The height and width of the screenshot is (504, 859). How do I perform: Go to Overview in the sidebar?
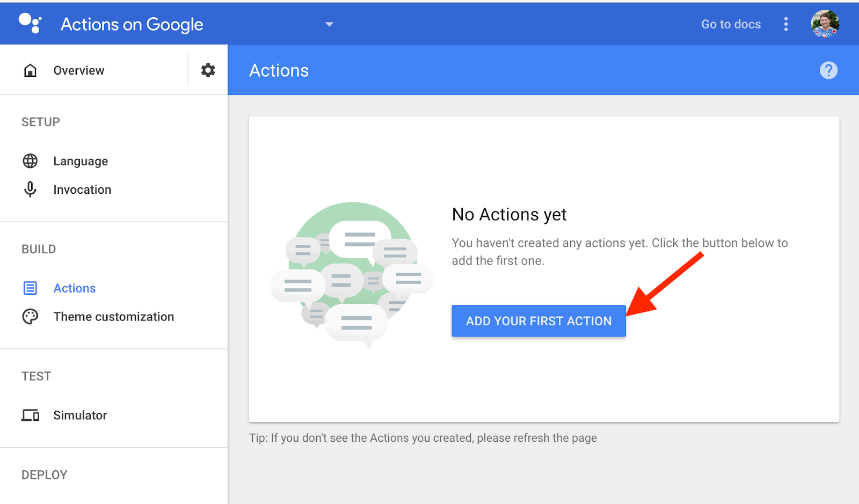pos(78,70)
